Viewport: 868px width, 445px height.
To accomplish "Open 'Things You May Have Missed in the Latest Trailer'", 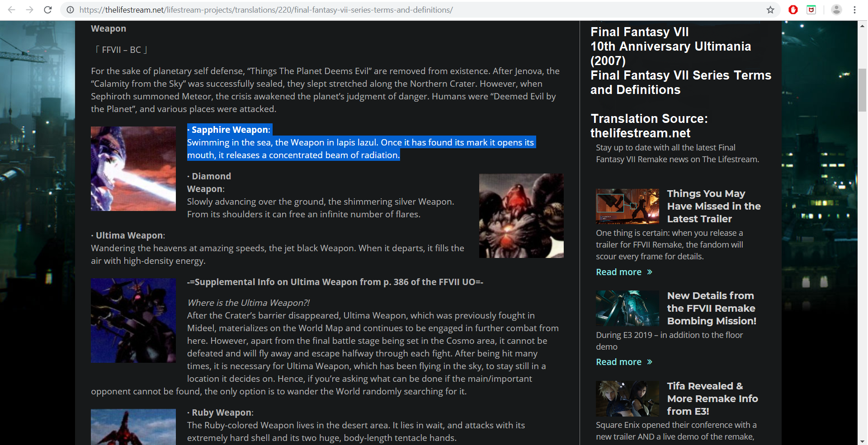I will (x=714, y=206).
